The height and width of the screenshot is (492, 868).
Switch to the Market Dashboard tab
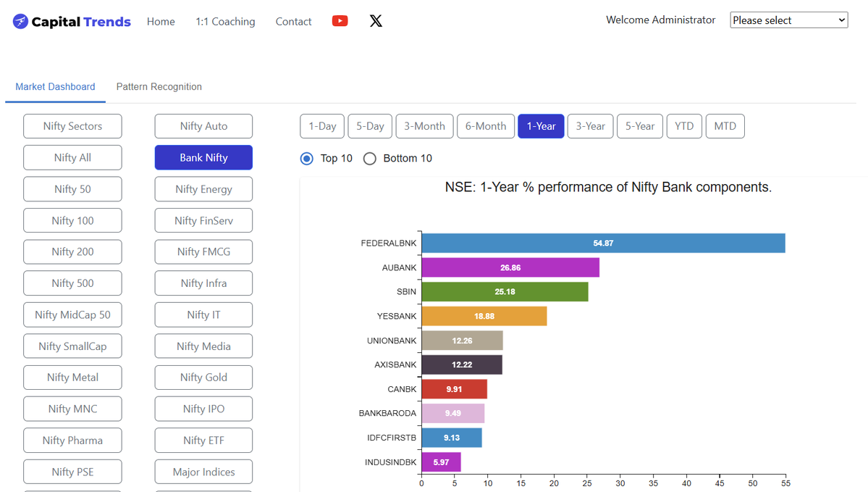[55, 86]
